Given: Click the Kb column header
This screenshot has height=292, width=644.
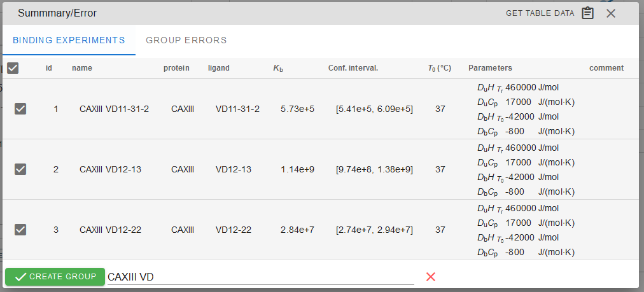Looking at the screenshot, I should tap(278, 68).
